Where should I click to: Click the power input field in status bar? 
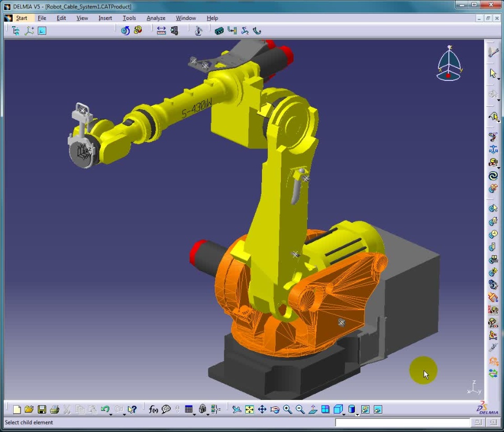coord(403,423)
